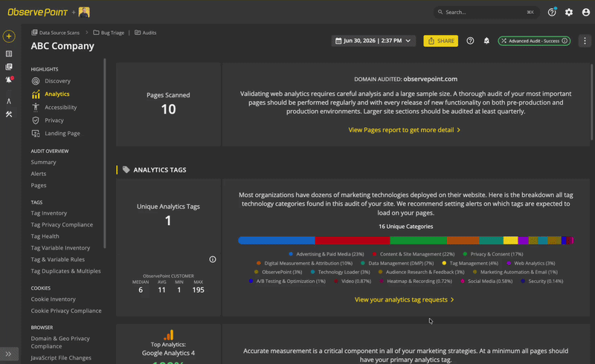The image size is (595, 364).
Task: Open Tag Duplicates & Multiples report
Action: point(65,271)
